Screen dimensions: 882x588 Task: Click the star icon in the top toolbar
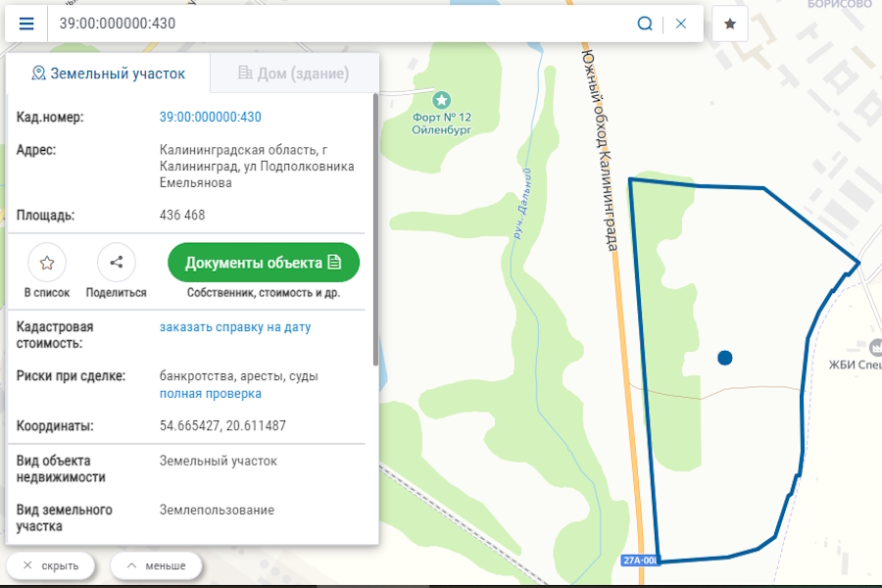tap(729, 23)
